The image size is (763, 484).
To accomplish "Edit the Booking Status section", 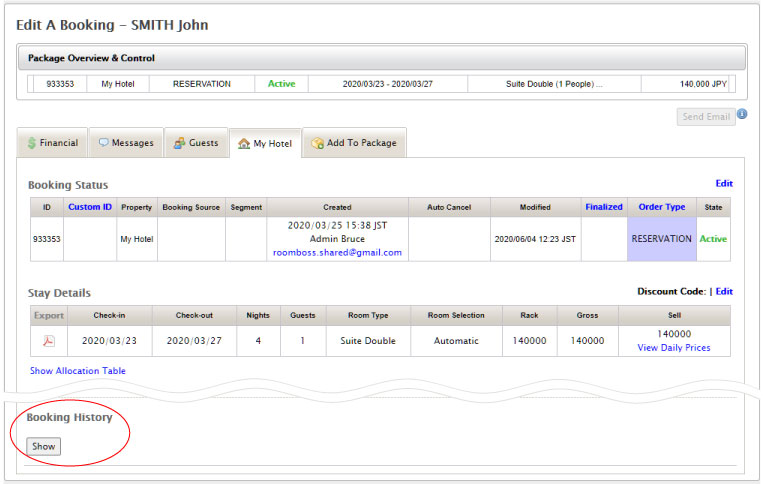I will tap(724, 184).
